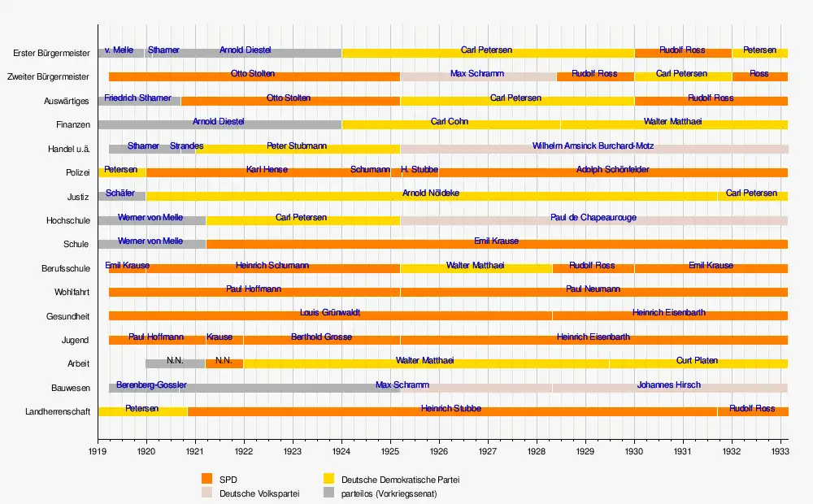Screen dimensions: 813x504
Task: Click Heinrich Stubbe in the Landherrenschaft row
Action: pyautogui.click(x=451, y=409)
